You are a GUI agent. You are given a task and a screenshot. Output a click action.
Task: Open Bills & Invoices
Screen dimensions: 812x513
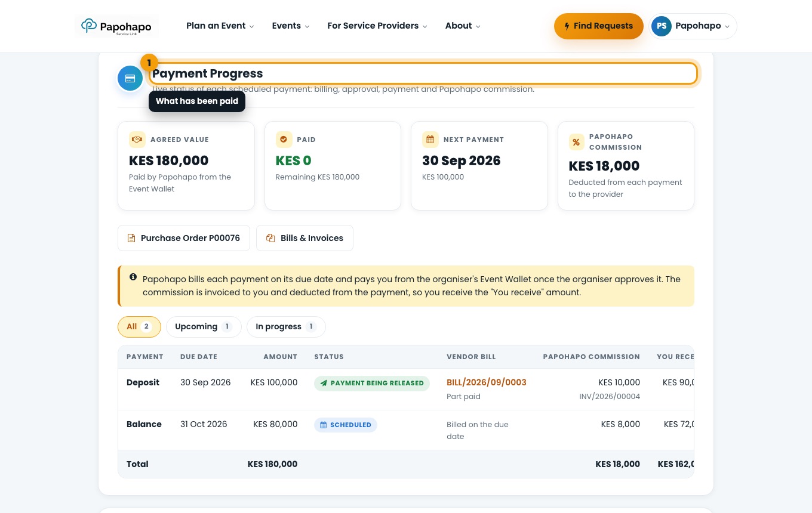304,238
